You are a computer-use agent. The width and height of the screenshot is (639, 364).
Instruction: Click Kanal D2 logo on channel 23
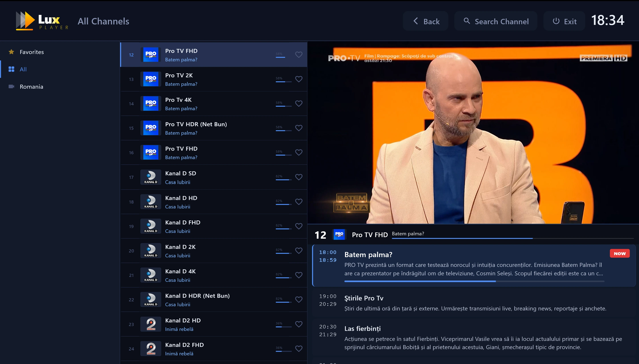pyautogui.click(x=151, y=324)
